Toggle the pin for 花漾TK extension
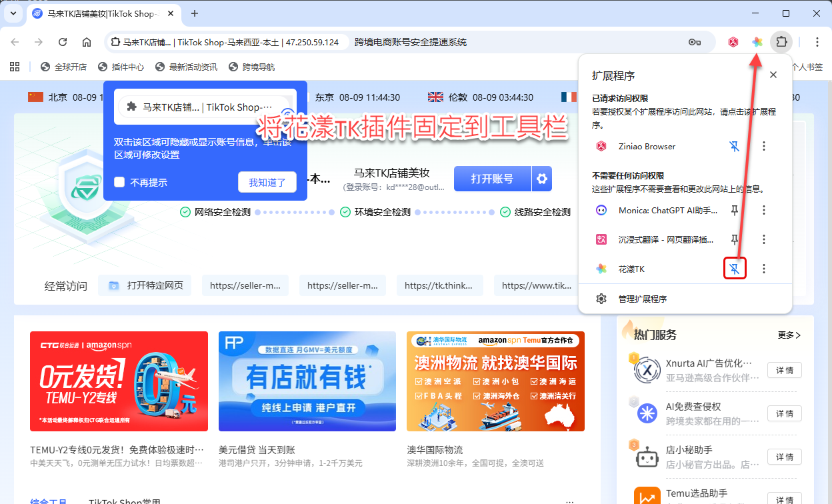 pyautogui.click(x=735, y=269)
